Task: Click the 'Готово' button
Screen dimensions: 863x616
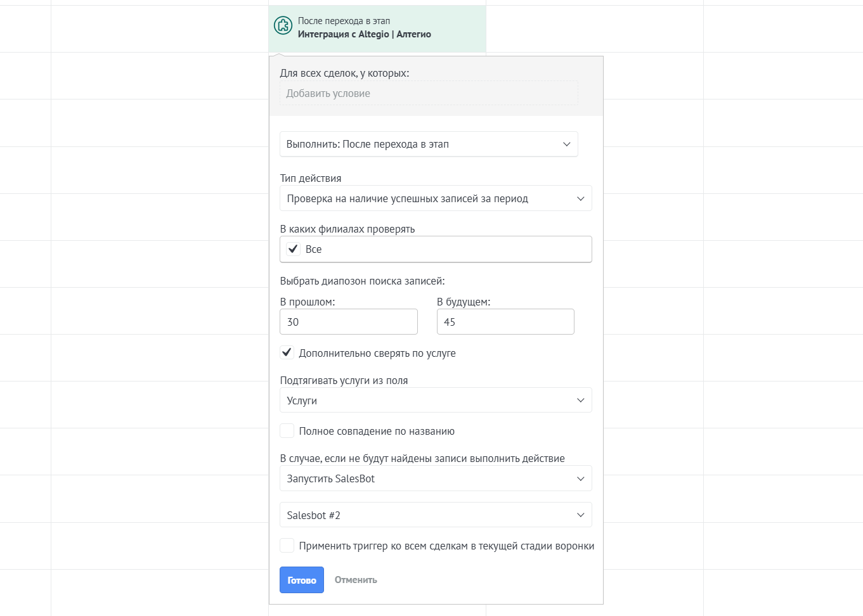Action: [302, 580]
